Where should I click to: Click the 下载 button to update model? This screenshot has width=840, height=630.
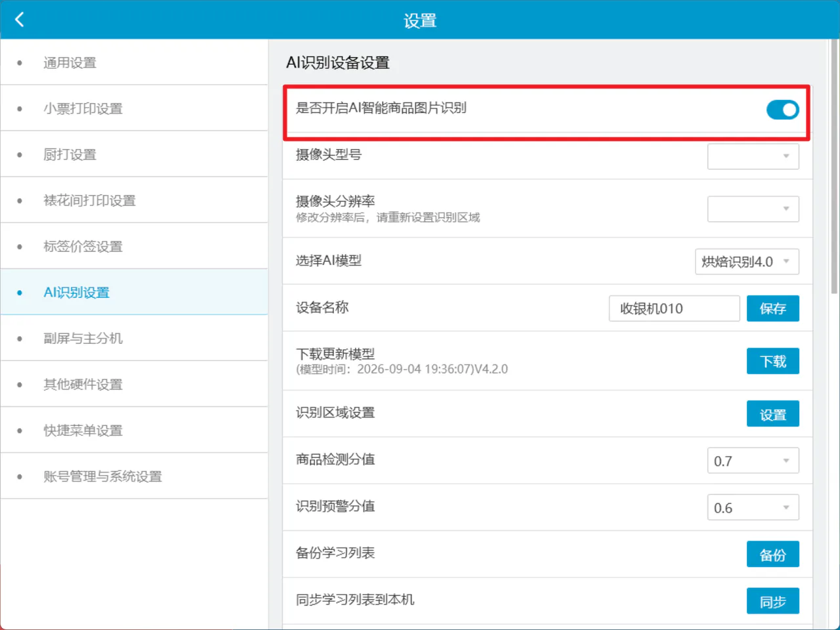coord(772,361)
